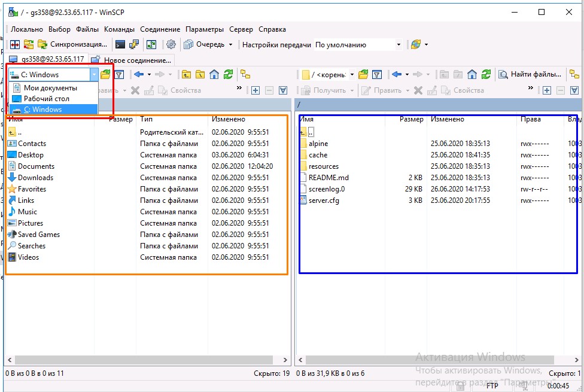Image resolution: width=584 pixels, height=392 pixels.
Task: Select 'Рабочий стол' from the drive list
Action: point(47,99)
